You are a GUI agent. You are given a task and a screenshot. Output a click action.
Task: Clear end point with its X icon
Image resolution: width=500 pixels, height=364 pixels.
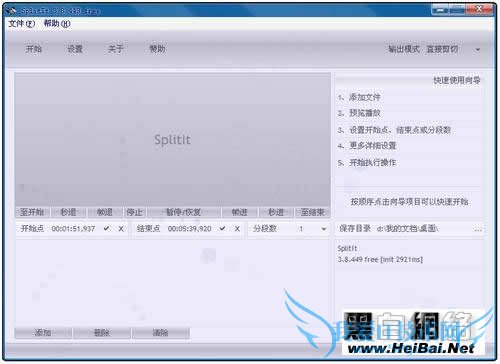(x=237, y=229)
